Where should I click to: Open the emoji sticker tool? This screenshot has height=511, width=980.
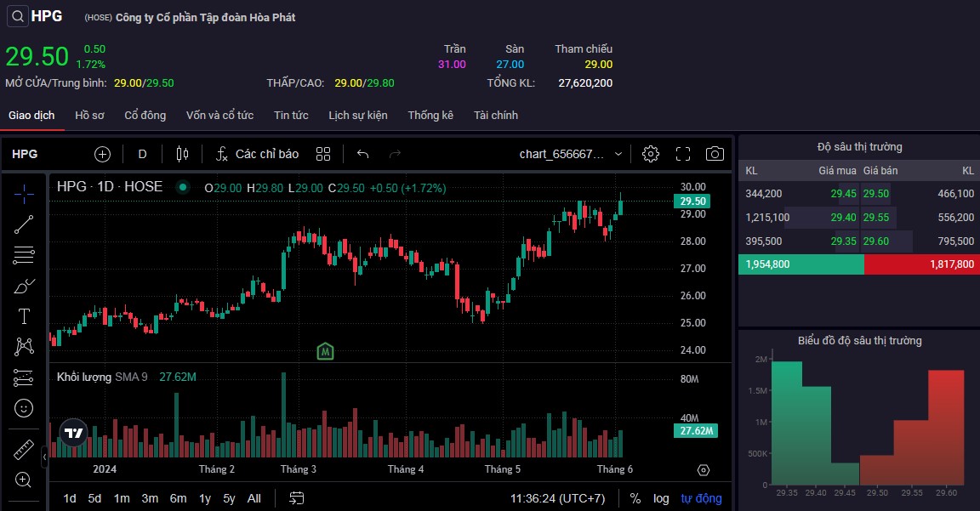pos(24,408)
